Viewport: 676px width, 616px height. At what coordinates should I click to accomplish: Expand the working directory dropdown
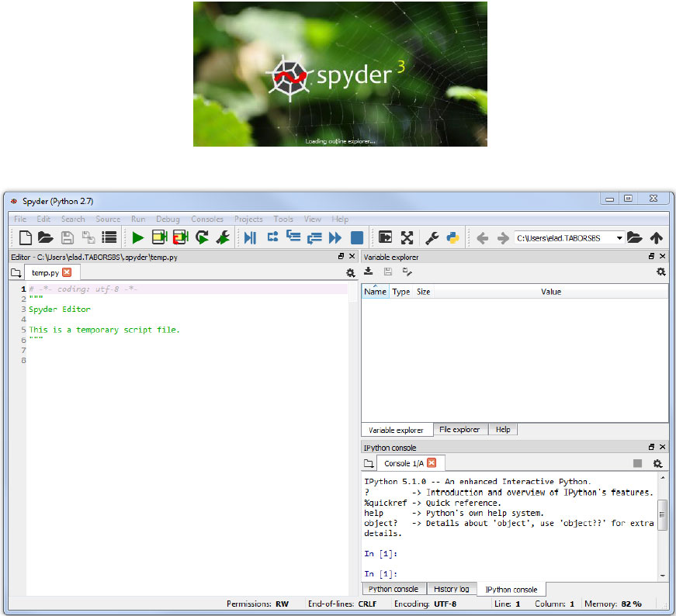point(619,238)
